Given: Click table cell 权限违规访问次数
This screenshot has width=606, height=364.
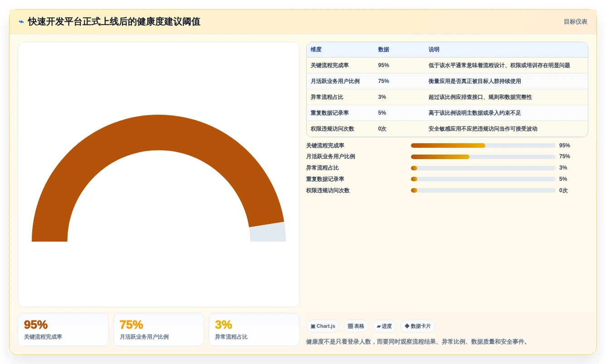Looking at the screenshot, I should pos(332,129).
